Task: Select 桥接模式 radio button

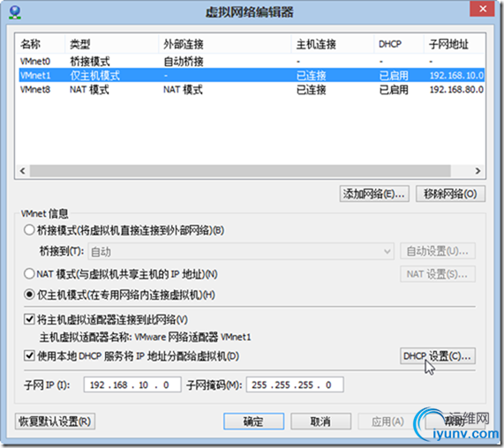Action: point(29,230)
